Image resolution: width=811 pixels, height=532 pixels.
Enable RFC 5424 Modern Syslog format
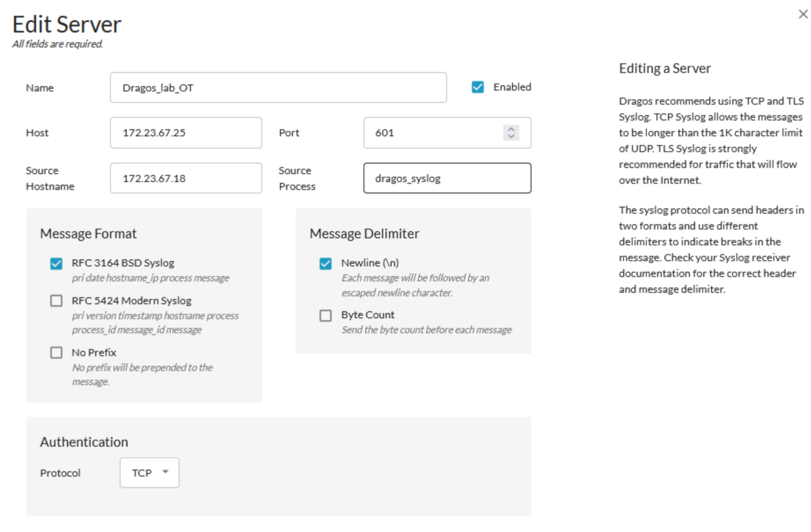[x=56, y=301]
